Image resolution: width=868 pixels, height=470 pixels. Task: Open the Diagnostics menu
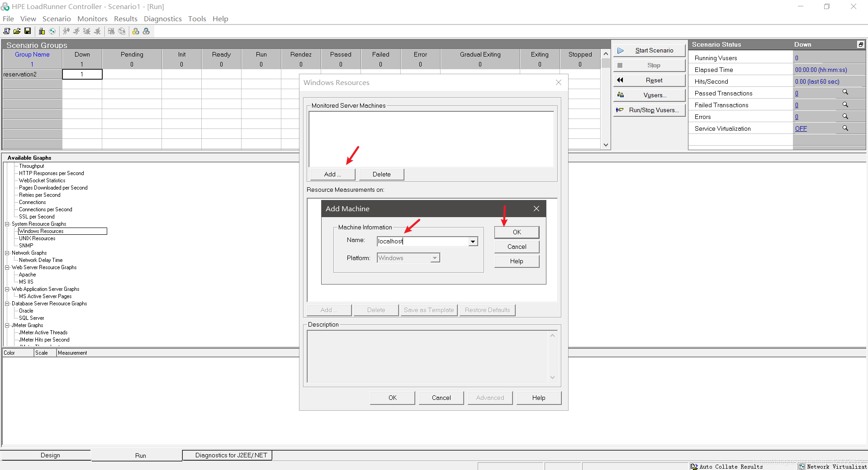point(163,19)
